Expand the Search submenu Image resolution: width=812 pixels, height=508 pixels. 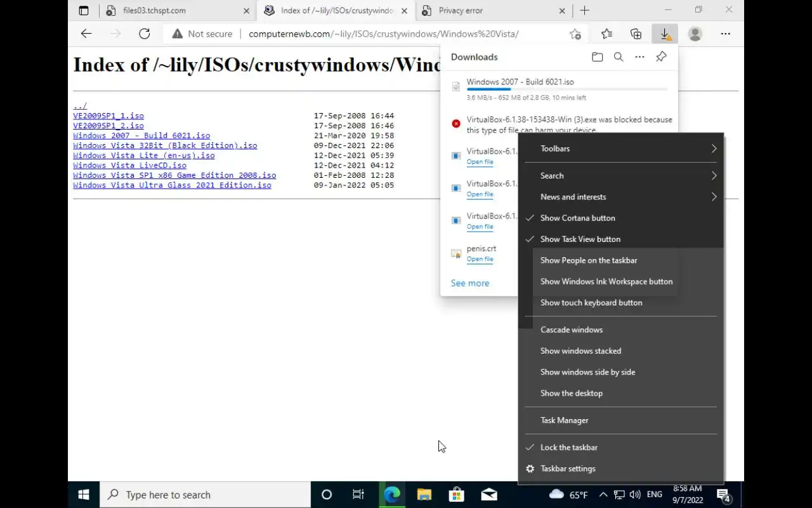click(621, 175)
